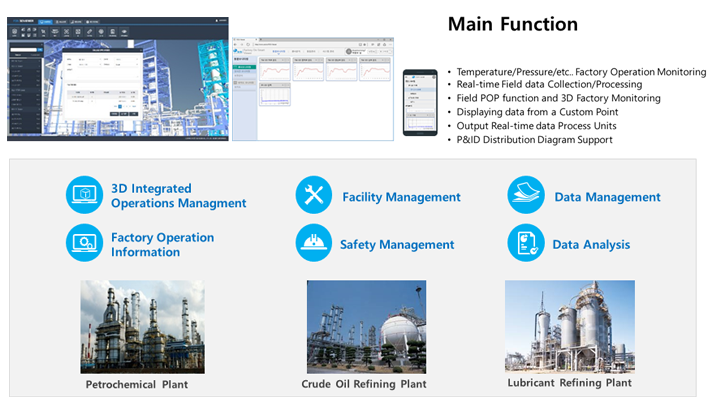Open the Data Management icon

[x=526, y=196]
